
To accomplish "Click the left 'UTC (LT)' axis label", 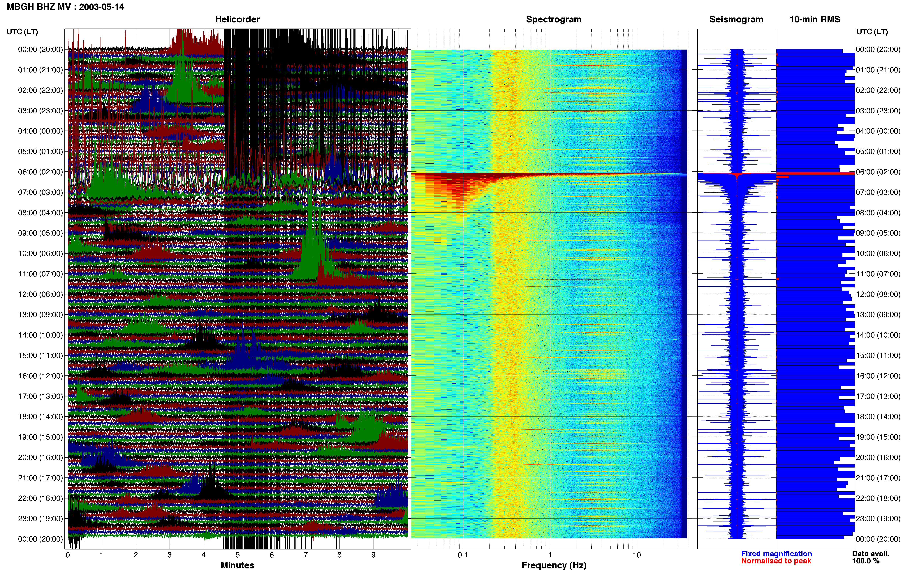I will (x=22, y=32).
